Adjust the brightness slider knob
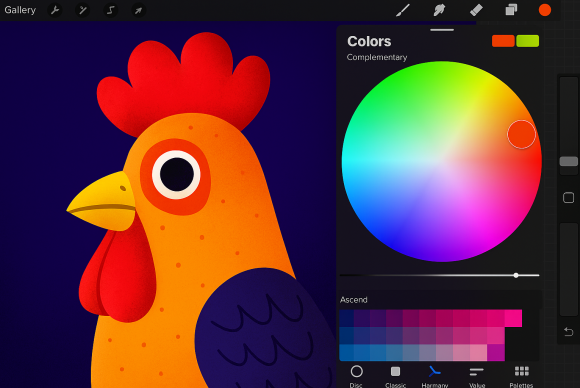This screenshot has width=580, height=388. [x=516, y=275]
